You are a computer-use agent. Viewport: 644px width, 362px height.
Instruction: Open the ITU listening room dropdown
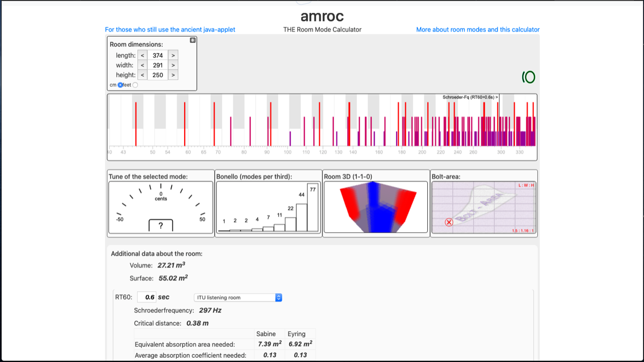[x=238, y=298]
